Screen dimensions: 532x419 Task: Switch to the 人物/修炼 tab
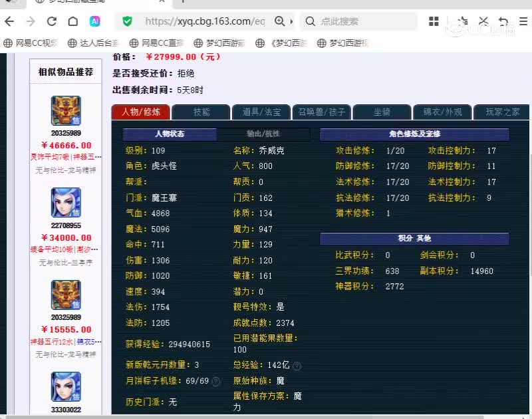click(x=141, y=112)
